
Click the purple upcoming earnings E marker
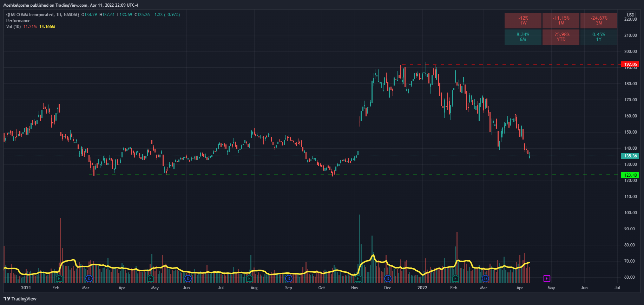[x=547, y=279]
